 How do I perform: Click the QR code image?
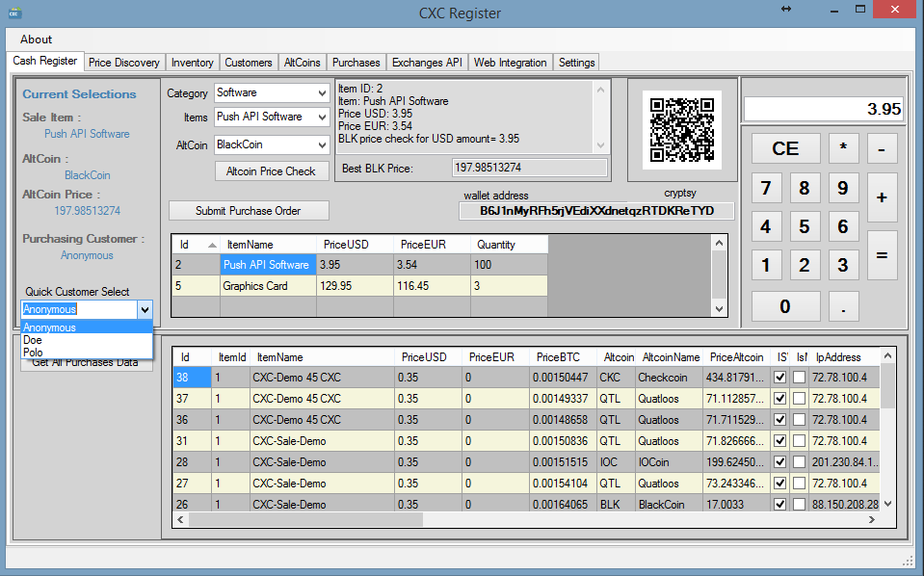click(x=682, y=130)
